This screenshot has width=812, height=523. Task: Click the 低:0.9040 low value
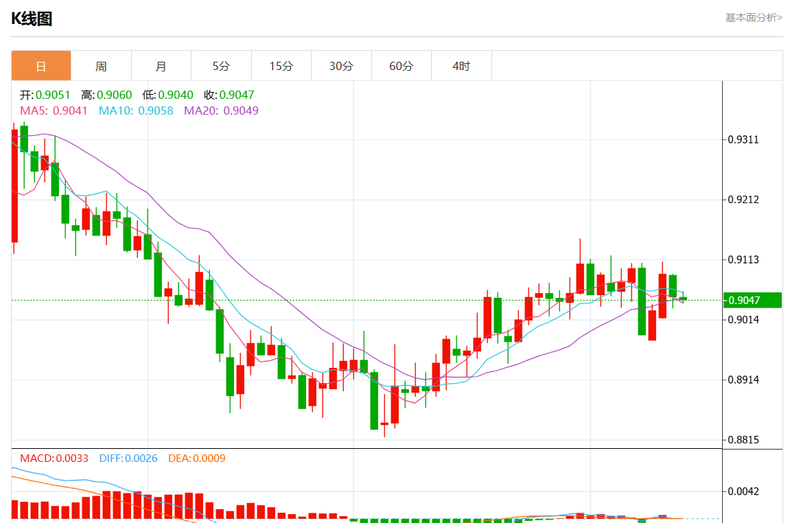point(167,95)
